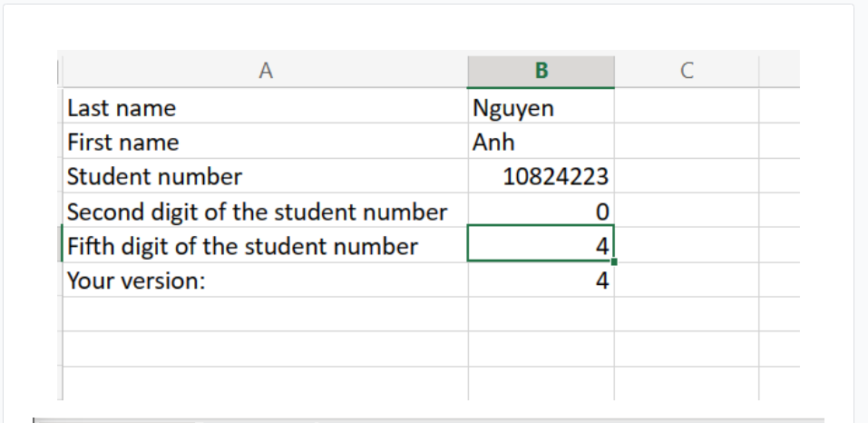The width and height of the screenshot is (868, 423).
Task: Select empty column C cell beside Anh
Action: point(687,142)
